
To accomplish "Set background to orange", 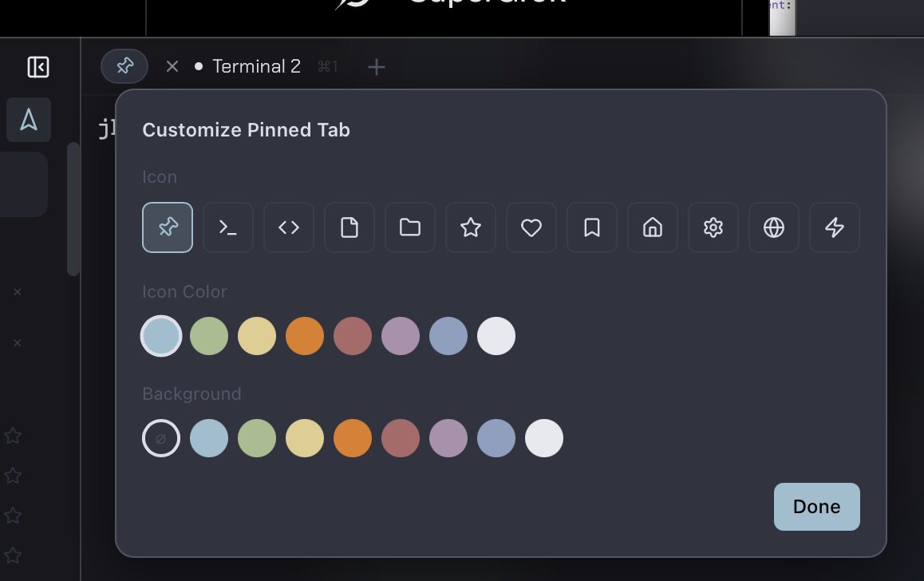I will point(353,438).
